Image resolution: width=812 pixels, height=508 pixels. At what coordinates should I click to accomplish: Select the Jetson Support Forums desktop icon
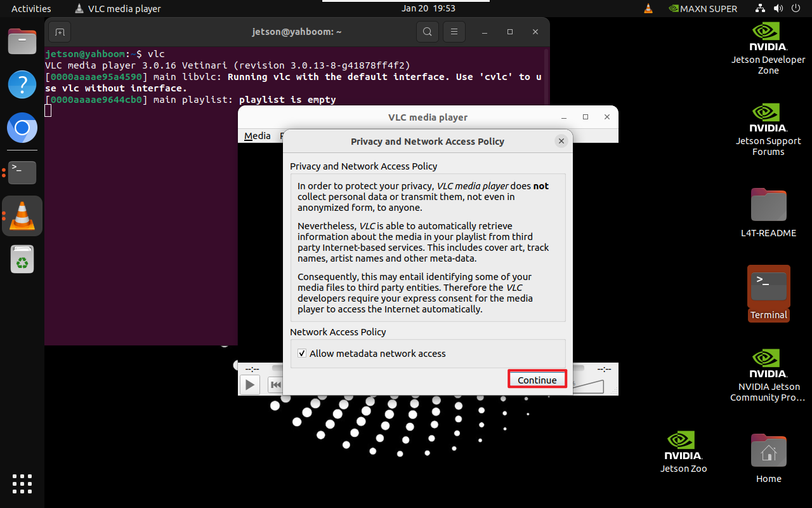tap(768, 130)
